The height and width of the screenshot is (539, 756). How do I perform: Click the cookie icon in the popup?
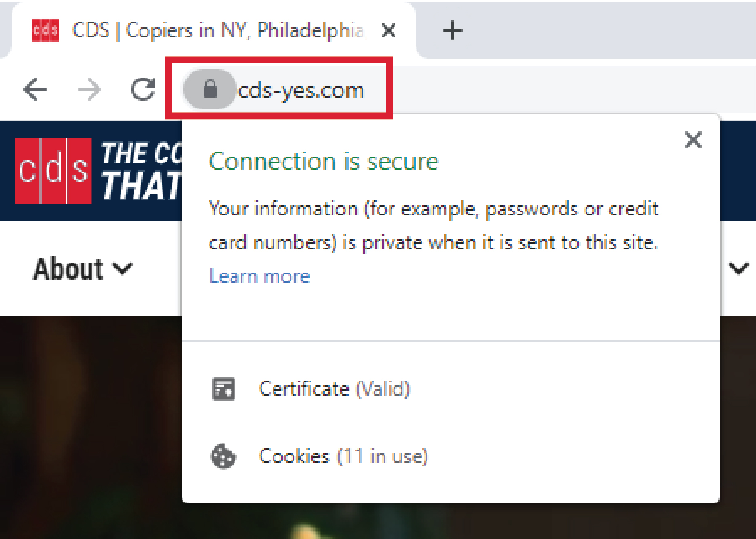coord(223,457)
